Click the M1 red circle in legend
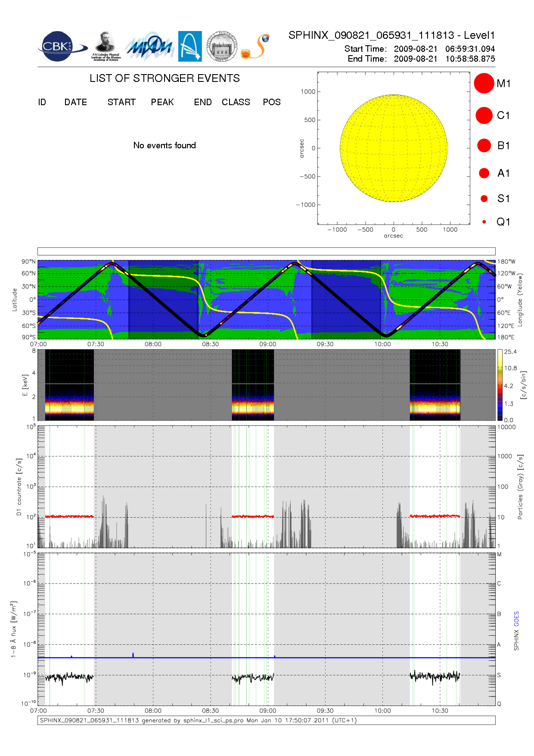The image size is (534, 756). point(484,83)
